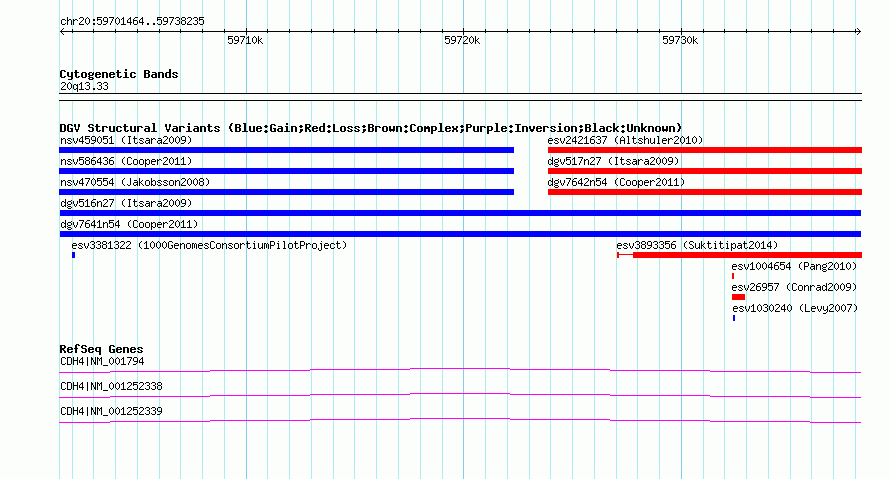Click the small blue marker under esv3381322
890x479 pixels.
[73, 255]
